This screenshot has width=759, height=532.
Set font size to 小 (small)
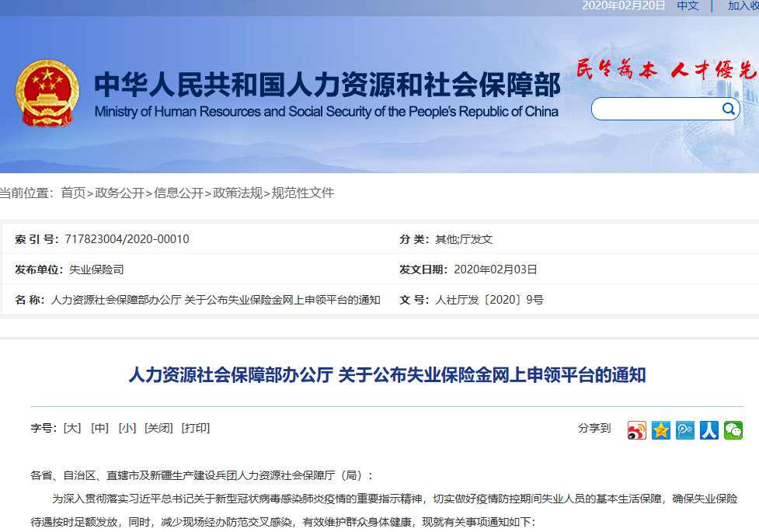(x=127, y=428)
